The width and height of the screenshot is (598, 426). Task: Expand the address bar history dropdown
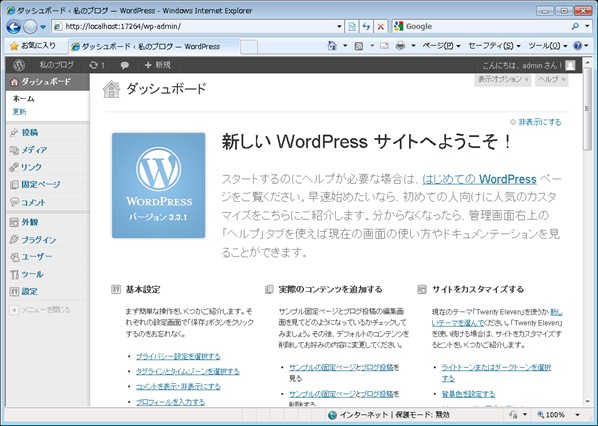click(339, 26)
